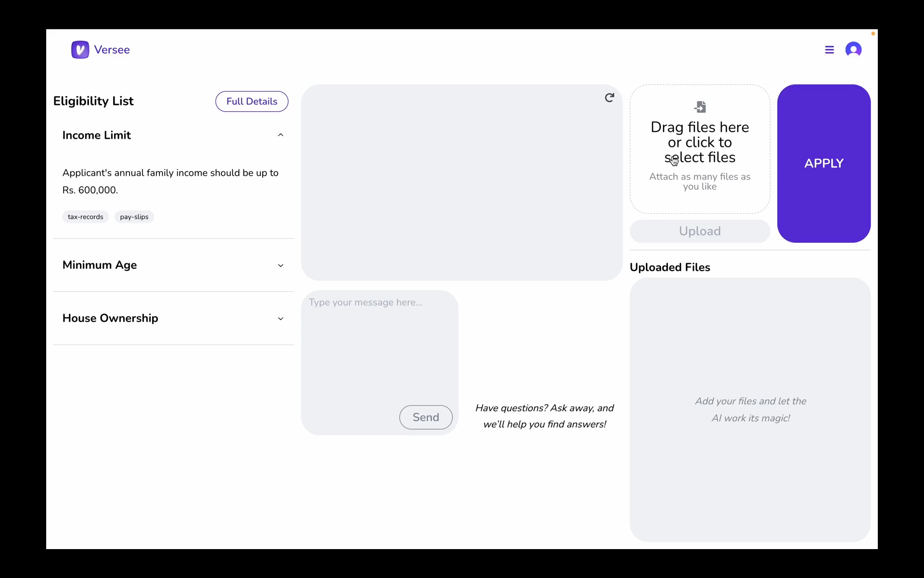This screenshot has height=578, width=924.
Task: Click the file upload document icon
Action: (x=700, y=106)
